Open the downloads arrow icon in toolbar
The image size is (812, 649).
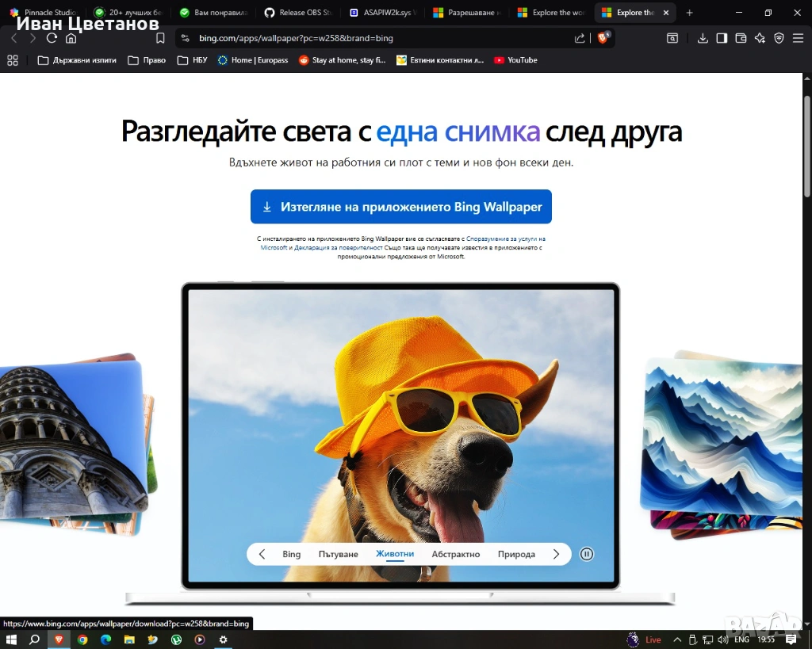coord(703,38)
